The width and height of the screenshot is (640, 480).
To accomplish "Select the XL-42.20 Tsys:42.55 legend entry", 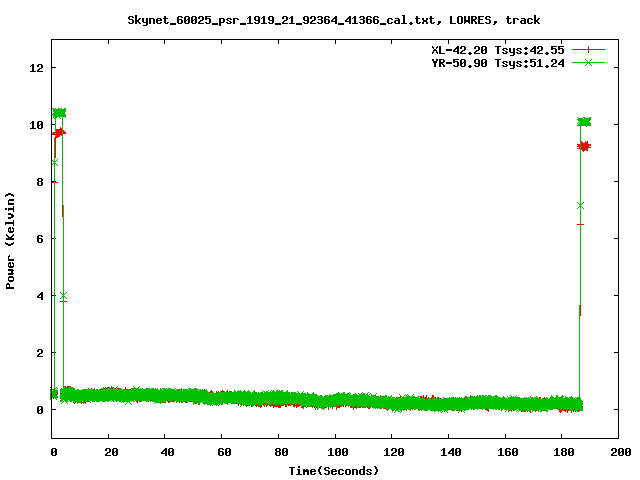I will 498,50.
